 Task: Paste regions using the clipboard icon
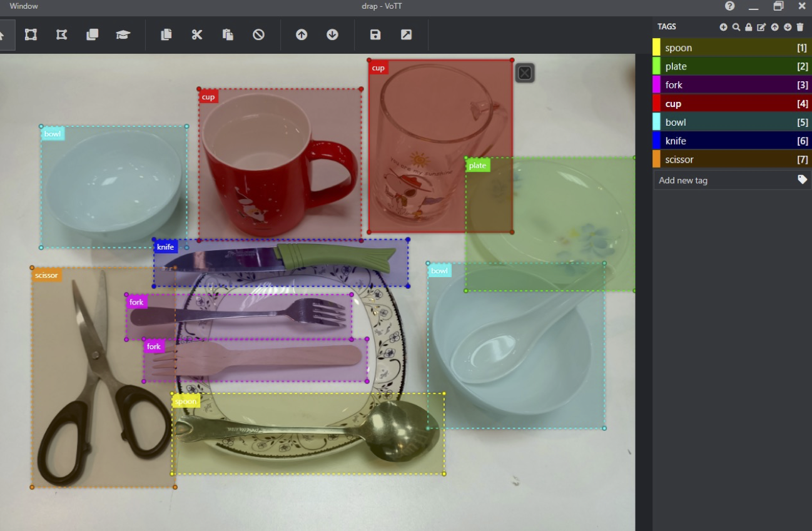(x=228, y=35)
